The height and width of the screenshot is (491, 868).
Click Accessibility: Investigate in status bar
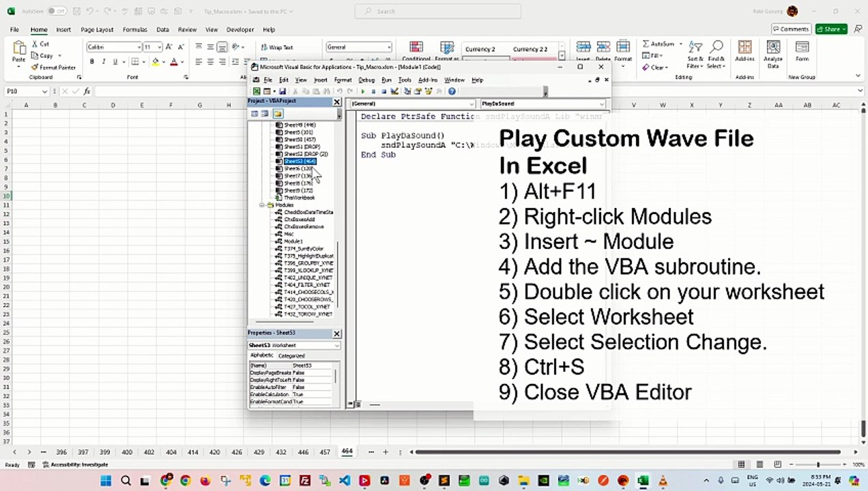(x=75, y=464)
